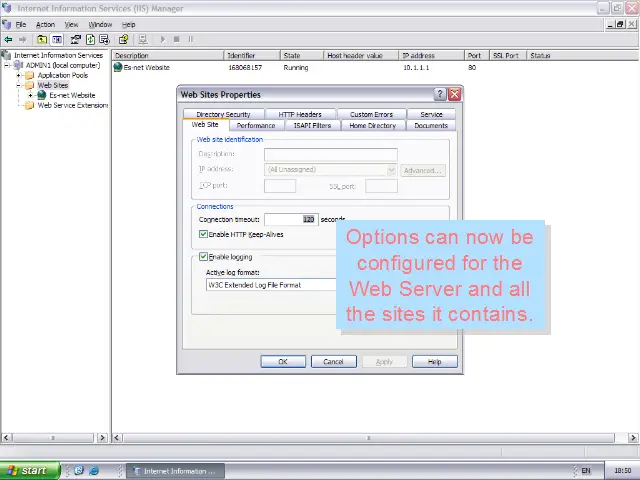The image size is (640, 480).
Task: Click the Stop item square icon
Action: tap(177, 40)
